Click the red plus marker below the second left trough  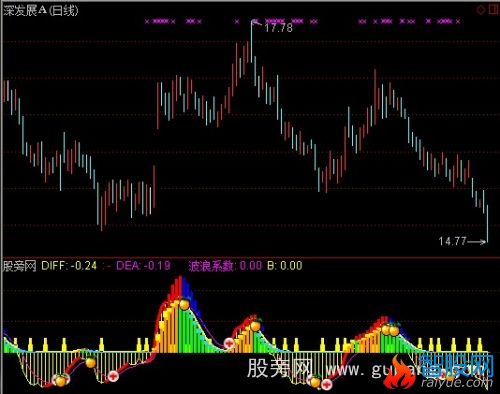pyautogui.click(x=113, y=376)
